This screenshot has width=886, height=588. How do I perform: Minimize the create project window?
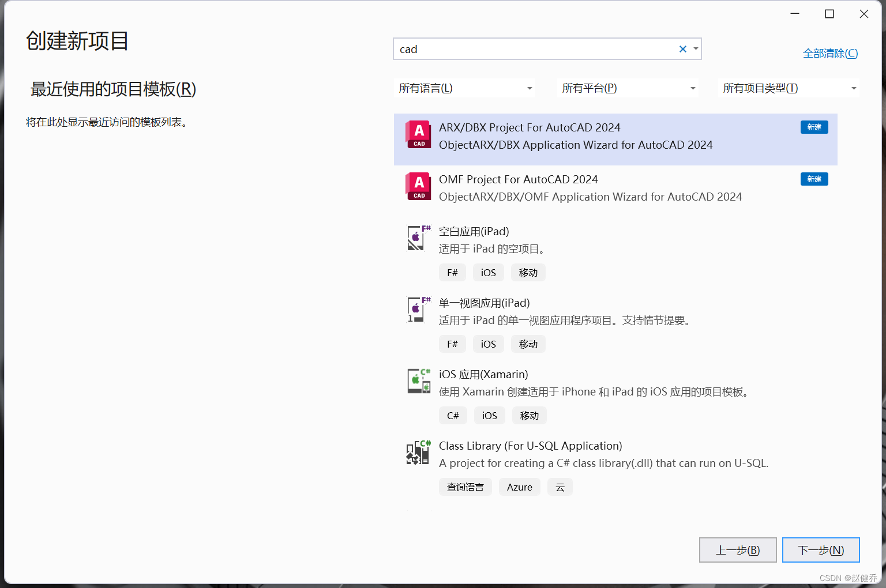795,14
